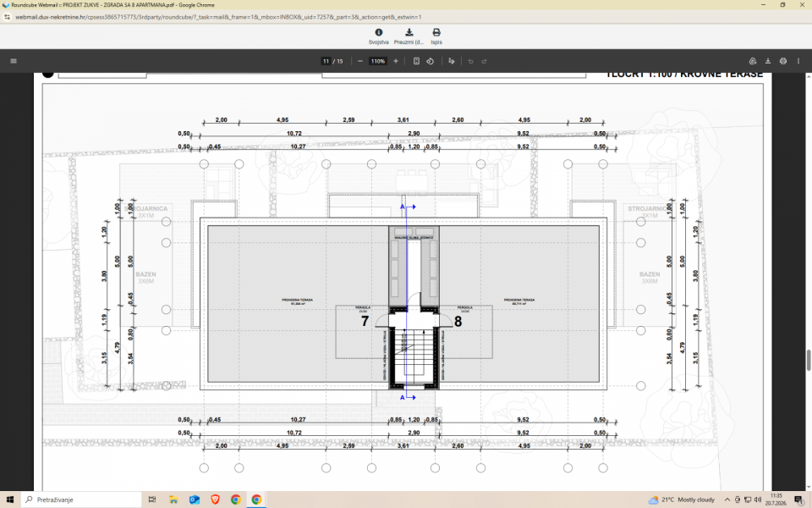Enable the annotation draw tool

pos(452,61)
